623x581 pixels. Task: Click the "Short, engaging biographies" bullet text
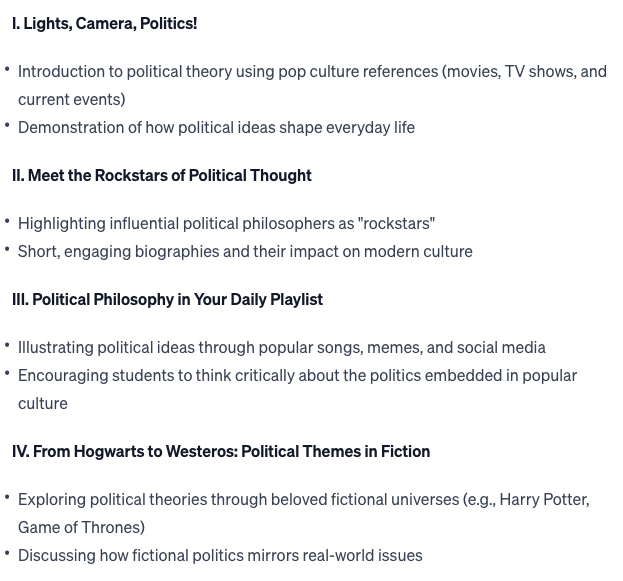pos(245,251)
